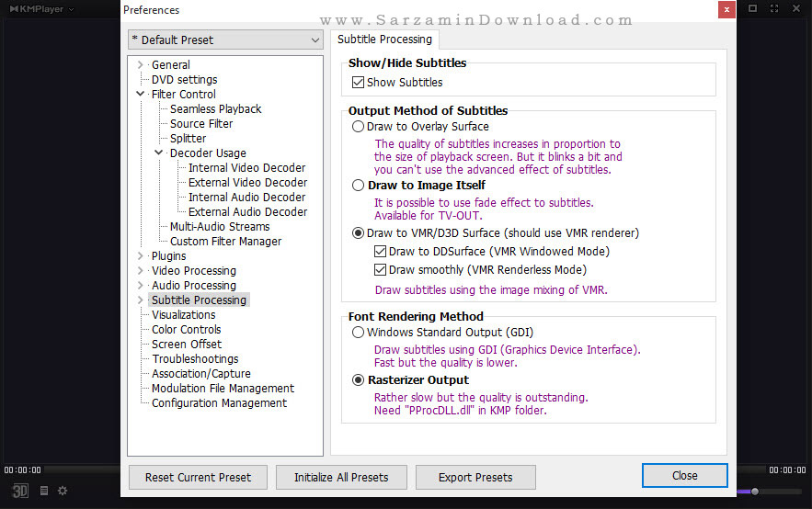Open the Default Preset dropdown

226,40
